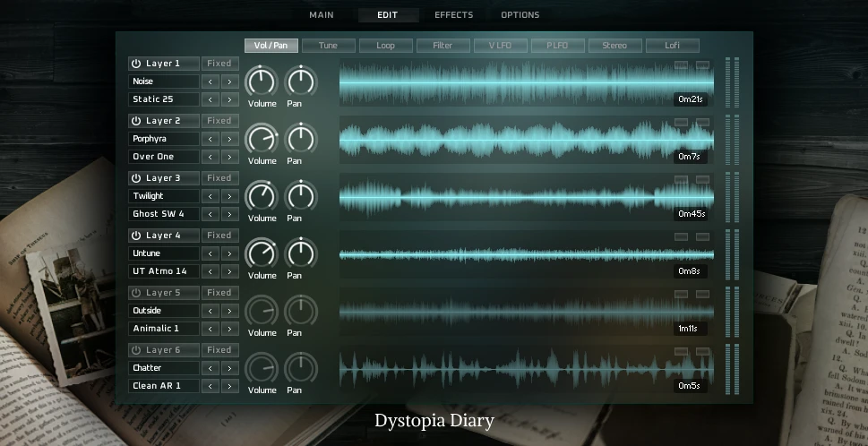Click previous arrow beside Animalic 1

click(211, 329)
